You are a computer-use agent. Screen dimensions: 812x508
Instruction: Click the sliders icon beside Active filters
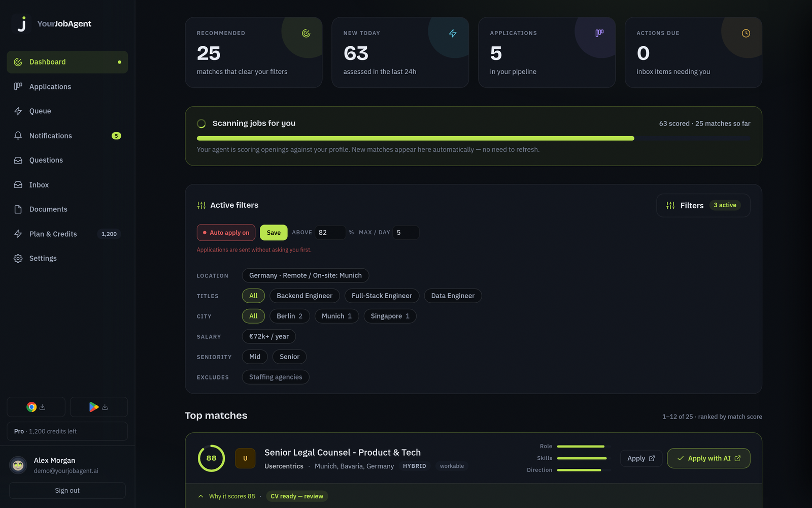[201, 205]
